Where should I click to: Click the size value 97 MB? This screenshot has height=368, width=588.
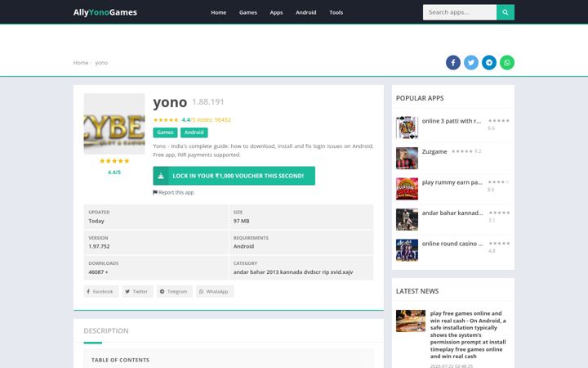(x=241, y=221)
